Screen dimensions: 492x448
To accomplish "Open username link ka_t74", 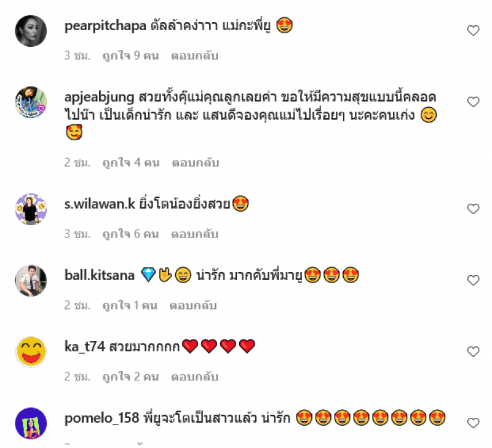I will coord(85,346).
